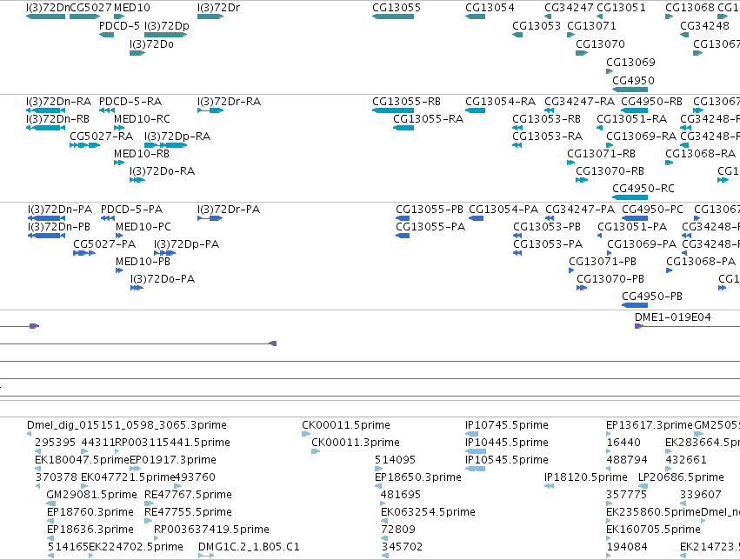The height and width of the screenshot is (560, 740).
Task: Click transcript label CG13070-RB
Action: click(x=610, y=171)
